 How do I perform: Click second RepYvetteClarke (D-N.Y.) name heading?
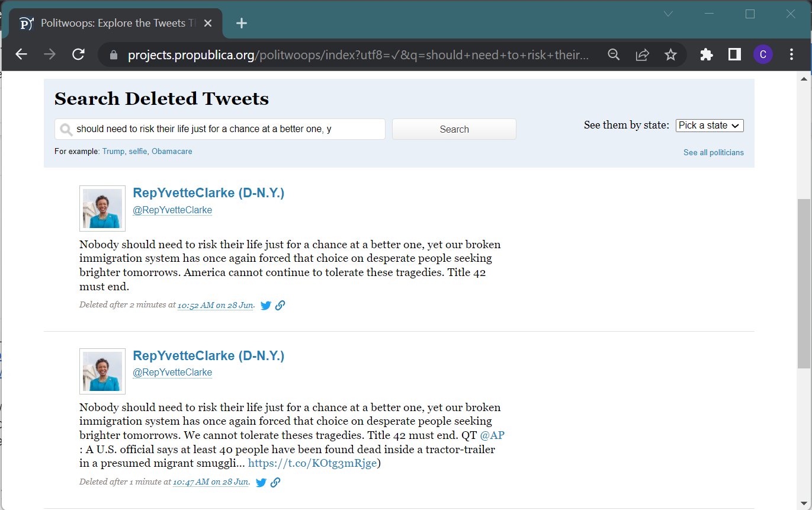tap(208, 356)
